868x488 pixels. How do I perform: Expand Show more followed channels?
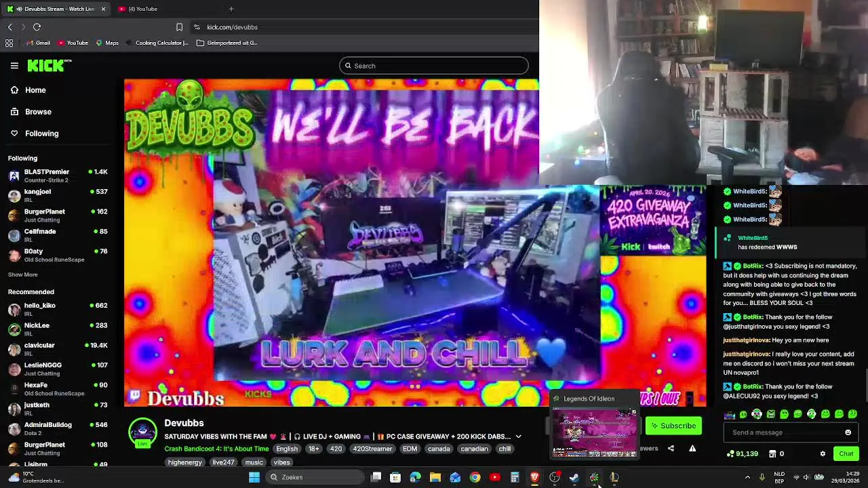pyautogui.click(x=23, y=274)
